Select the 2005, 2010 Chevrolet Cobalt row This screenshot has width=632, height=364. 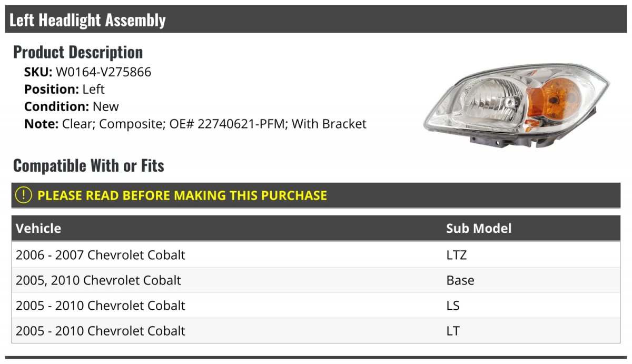point(316,280)
